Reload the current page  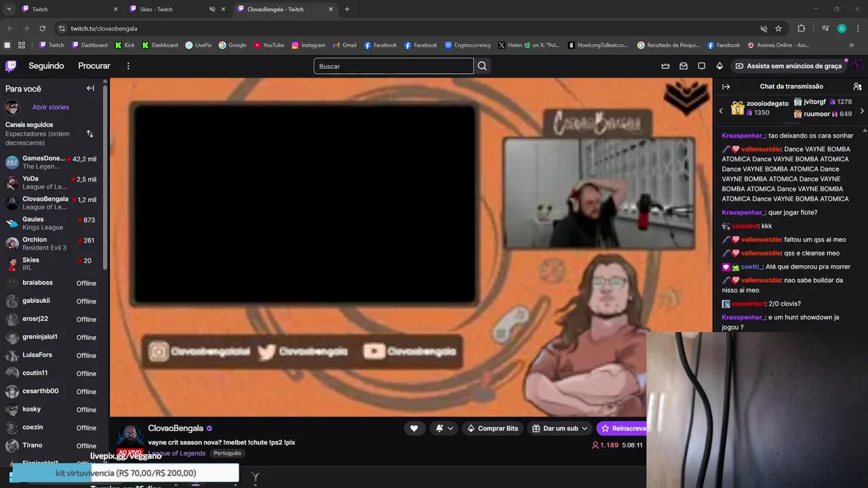tap(42, 28)
